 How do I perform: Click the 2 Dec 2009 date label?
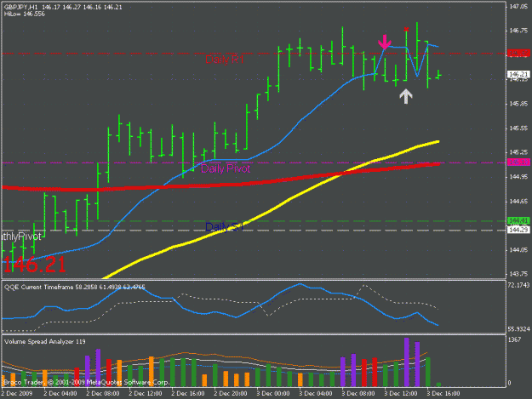click(17, 394)
